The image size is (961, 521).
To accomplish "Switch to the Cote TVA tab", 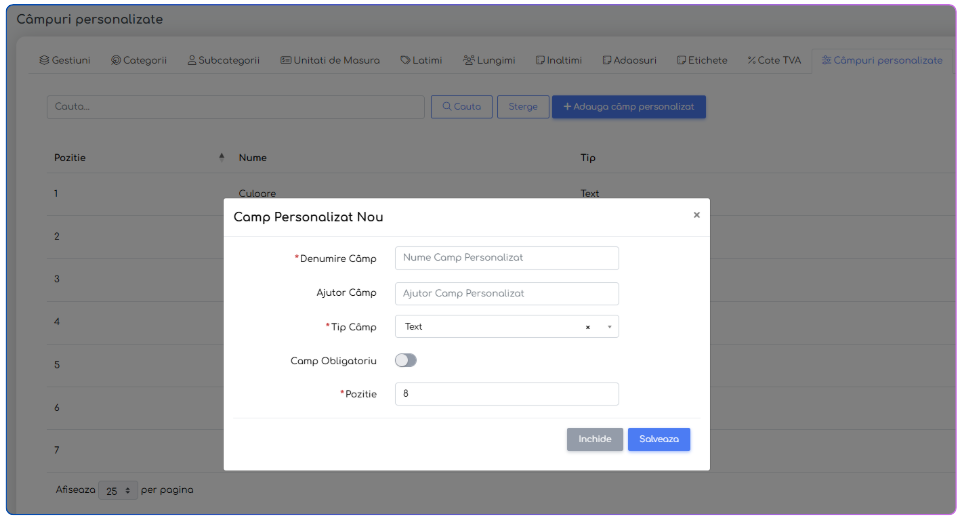I will (774, 61).
